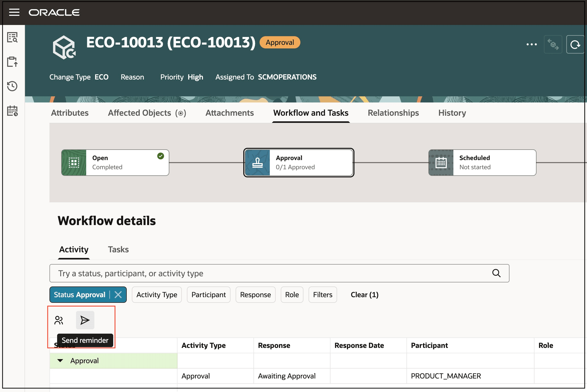Click the Oracle logo
The height and width of the screenshot is (392, 587).
coord(54,12)
